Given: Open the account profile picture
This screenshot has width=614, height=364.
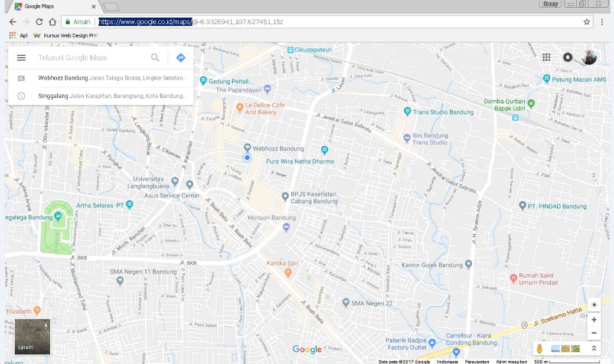Looking at the screenshot, I should (x=589, y=57).
